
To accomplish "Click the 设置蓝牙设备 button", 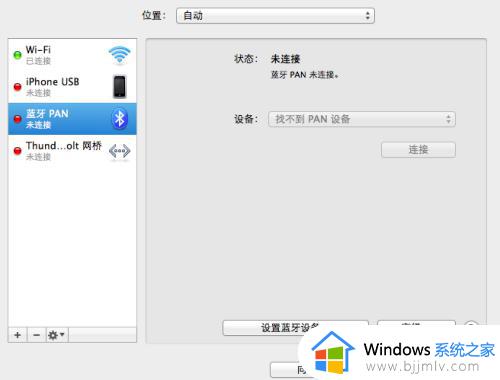I will click(x=295, y=328).
